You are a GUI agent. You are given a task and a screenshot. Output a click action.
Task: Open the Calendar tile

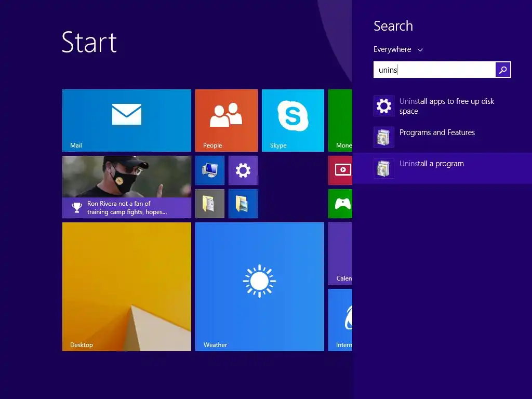point(340,254)
